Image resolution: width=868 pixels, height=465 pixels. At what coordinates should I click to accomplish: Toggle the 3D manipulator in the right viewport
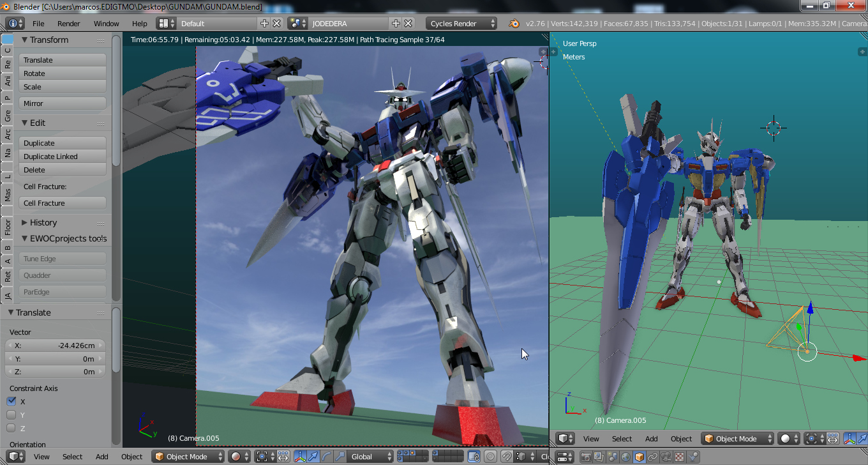coord(850,439)
